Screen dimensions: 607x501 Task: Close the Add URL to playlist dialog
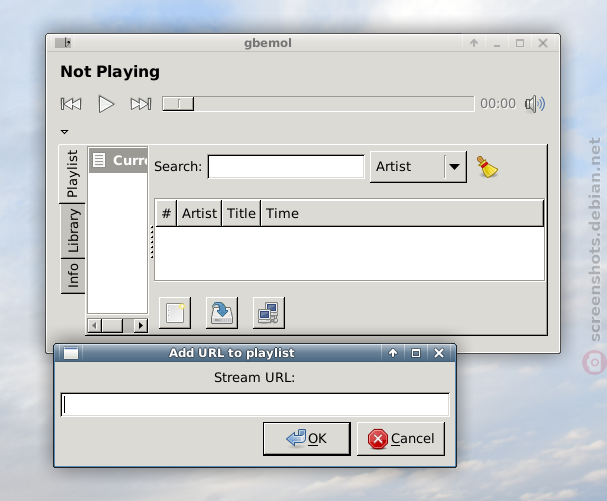pyautogui.click(x=439, y=353)
